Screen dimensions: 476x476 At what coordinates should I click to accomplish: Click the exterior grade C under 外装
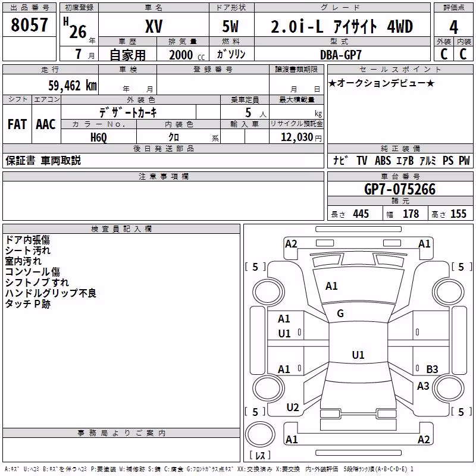(x=444, y=54)
